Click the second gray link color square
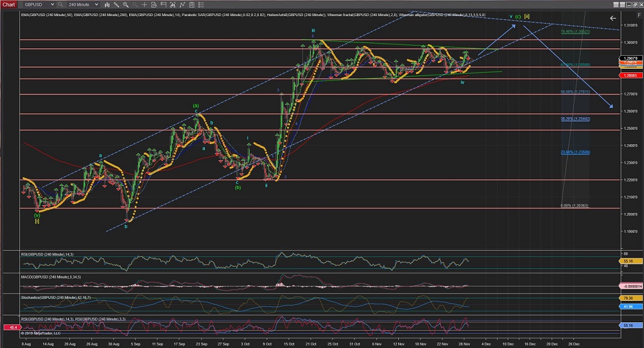This screenshot has width=644, height=348. [x=622, y=4]
